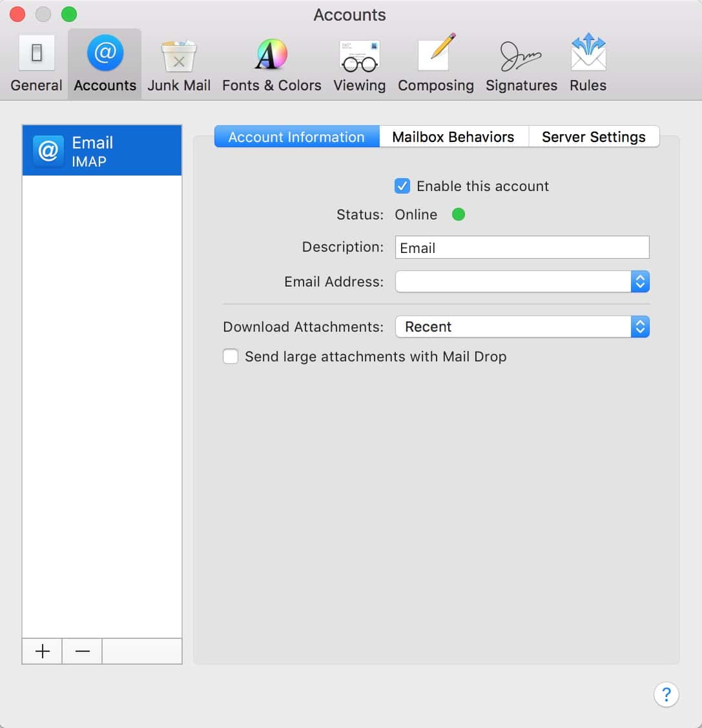
Task: Switch to the Server Settings tab
Action: [x=593, y=137]
